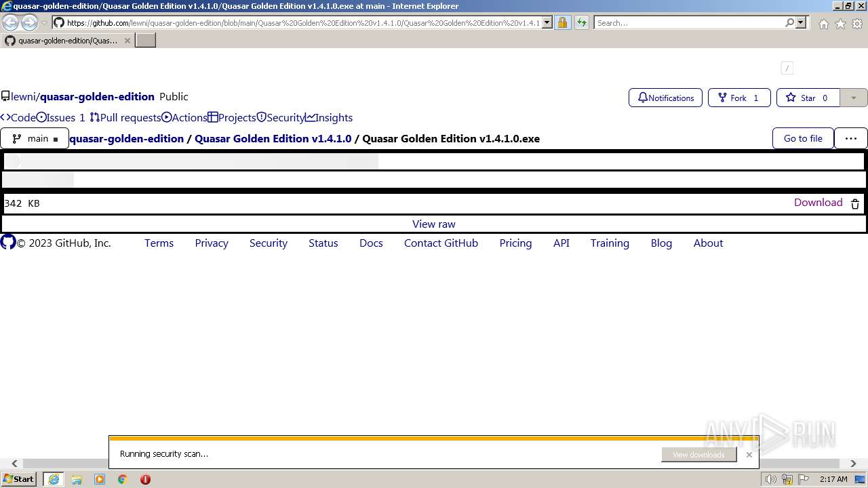Click the About footer link

coord(708,243)
